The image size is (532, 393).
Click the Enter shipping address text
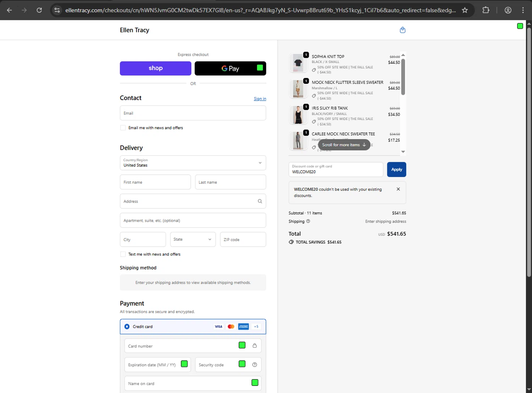click(x=386, y=221)
